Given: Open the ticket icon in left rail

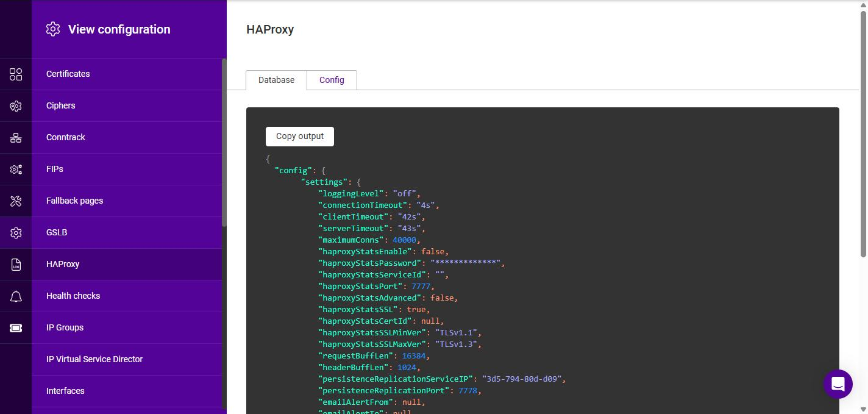Looking at the screenshot, I should 16,328.
